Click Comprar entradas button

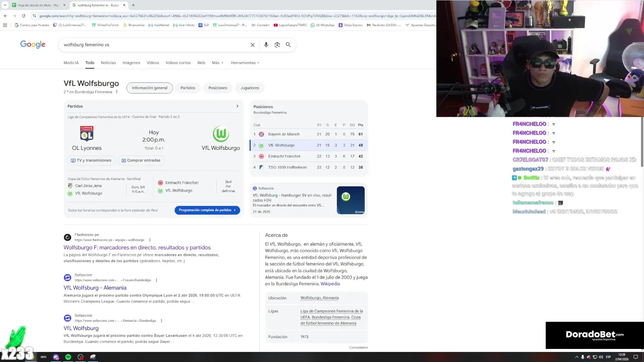[141, 160]
